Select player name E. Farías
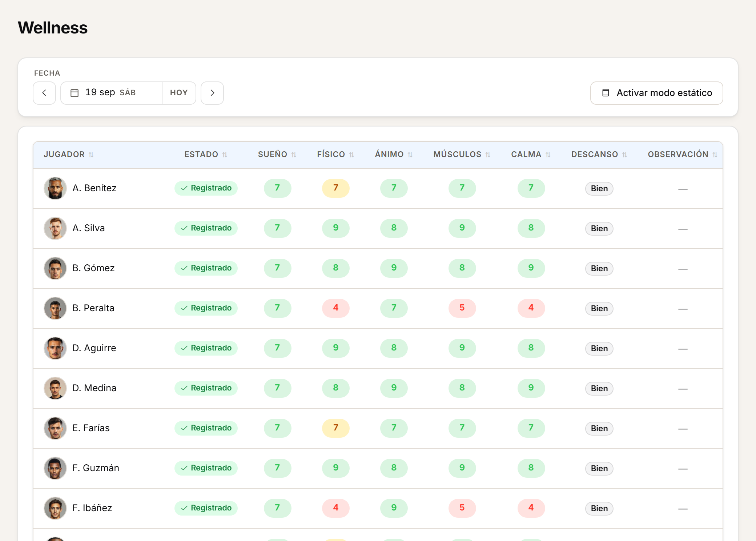The height and width of the screenshot is (541, 756). tap(91, 428)
